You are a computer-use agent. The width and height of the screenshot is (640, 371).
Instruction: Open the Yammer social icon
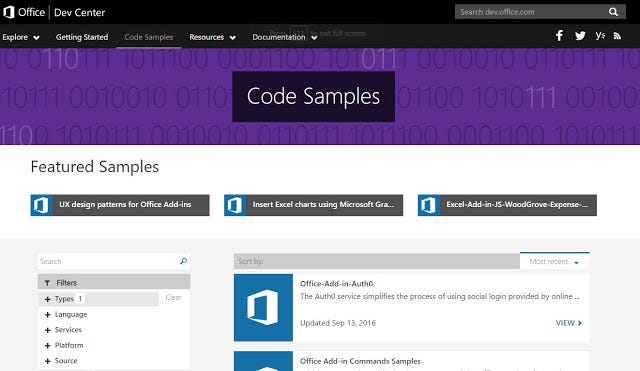click(x=600, y=36)
